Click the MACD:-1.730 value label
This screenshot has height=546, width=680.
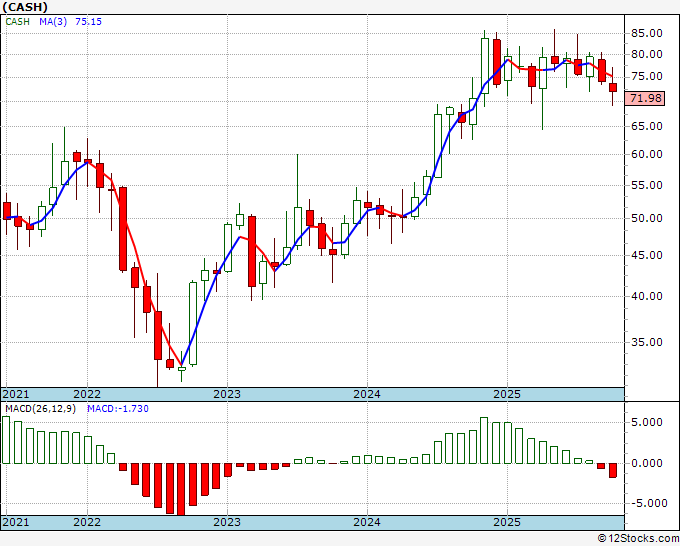click(118, 409)
